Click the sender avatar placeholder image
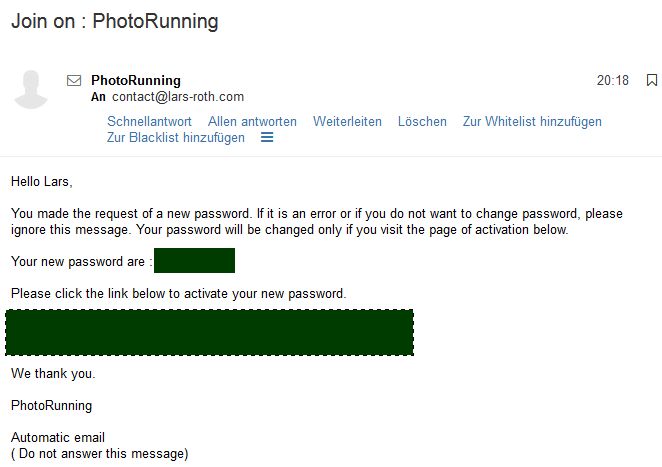 pos(30,90)
